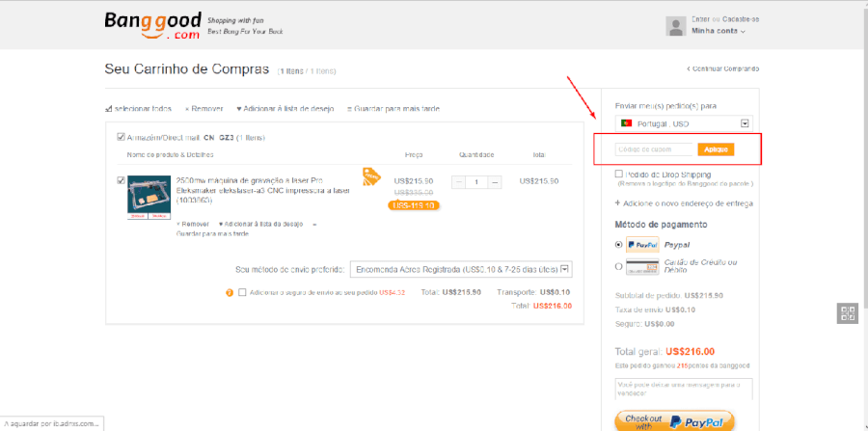Click the user avatar icon
868x431 pixels.
point(675,26)
